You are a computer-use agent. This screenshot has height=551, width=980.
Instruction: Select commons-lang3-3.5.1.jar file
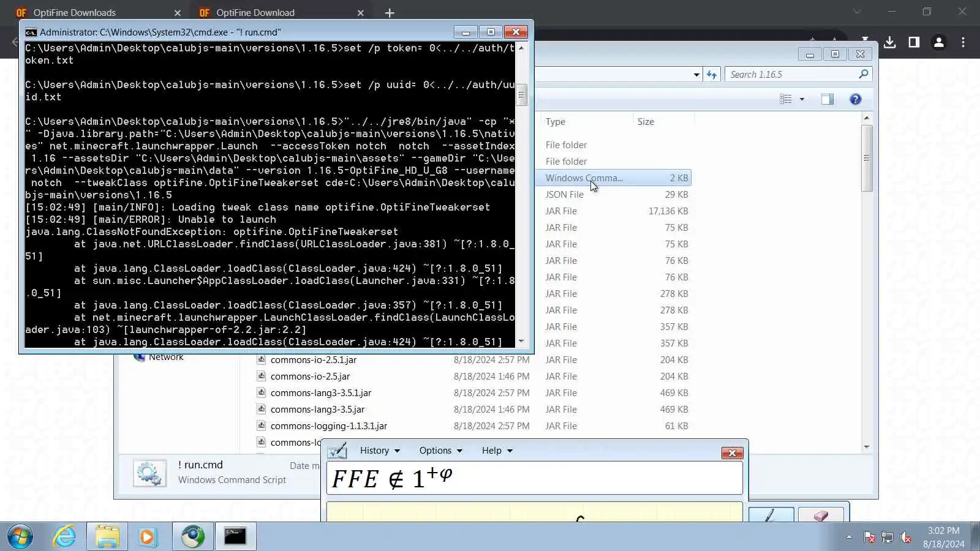point(321,393)
